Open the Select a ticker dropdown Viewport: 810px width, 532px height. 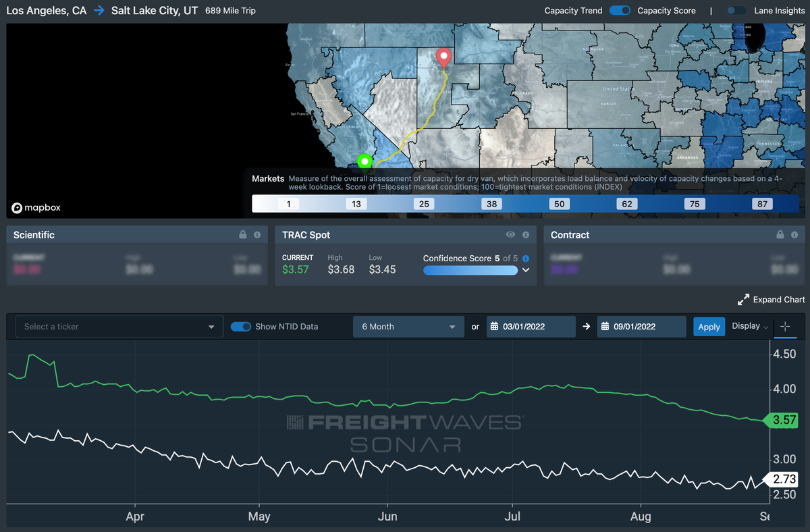pyautogui.click(x=119, y=327)
